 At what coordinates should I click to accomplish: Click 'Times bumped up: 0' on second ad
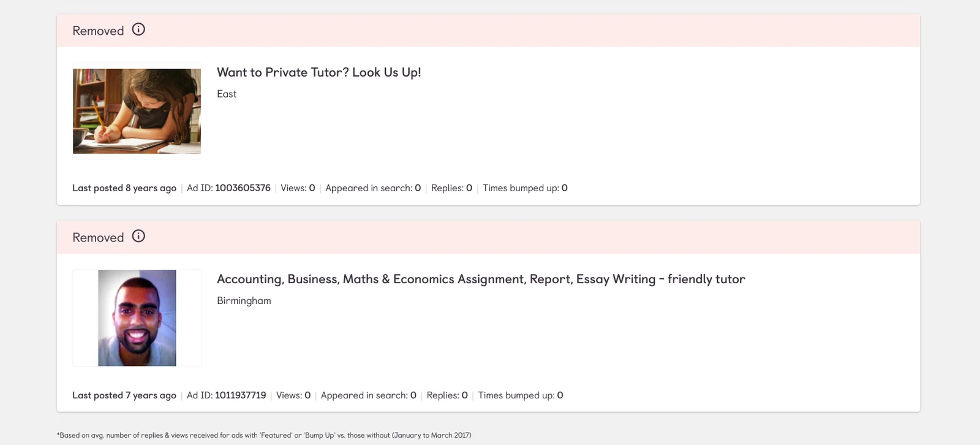pos(521,395)
